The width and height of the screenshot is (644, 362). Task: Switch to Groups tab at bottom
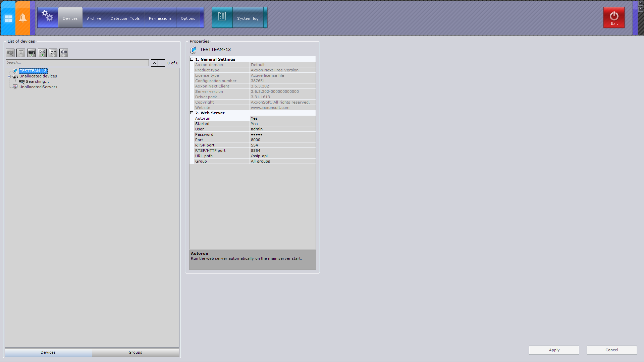[135, 352]
